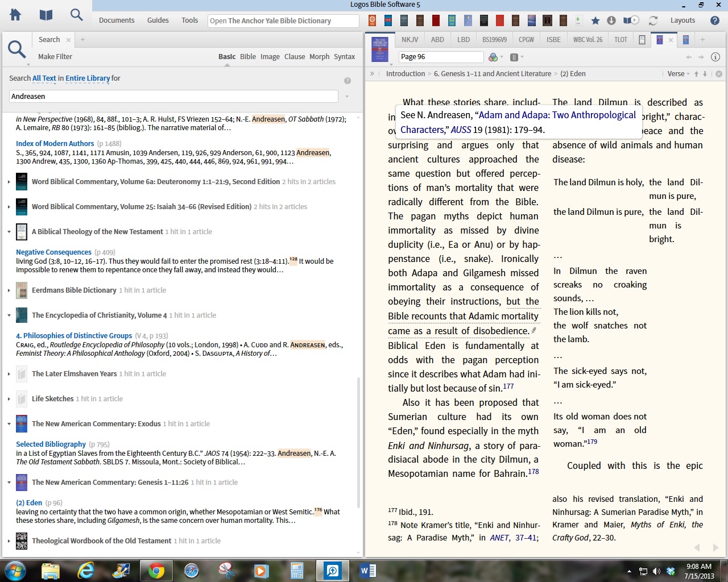Open the Search magnifier in top toolbar
728x582 pixels.
(76, 15)
